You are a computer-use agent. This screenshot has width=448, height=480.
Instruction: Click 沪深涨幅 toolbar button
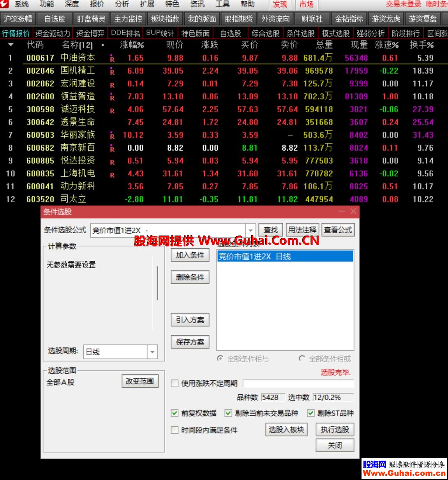(x=18, y=19)
